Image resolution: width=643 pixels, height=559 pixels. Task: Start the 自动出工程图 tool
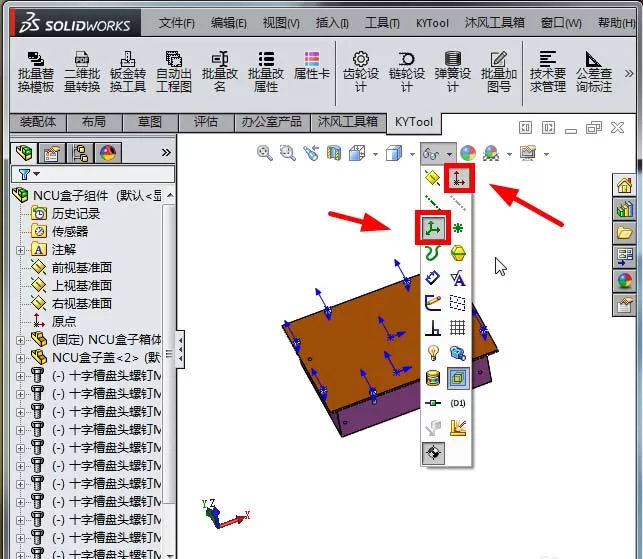174,72
